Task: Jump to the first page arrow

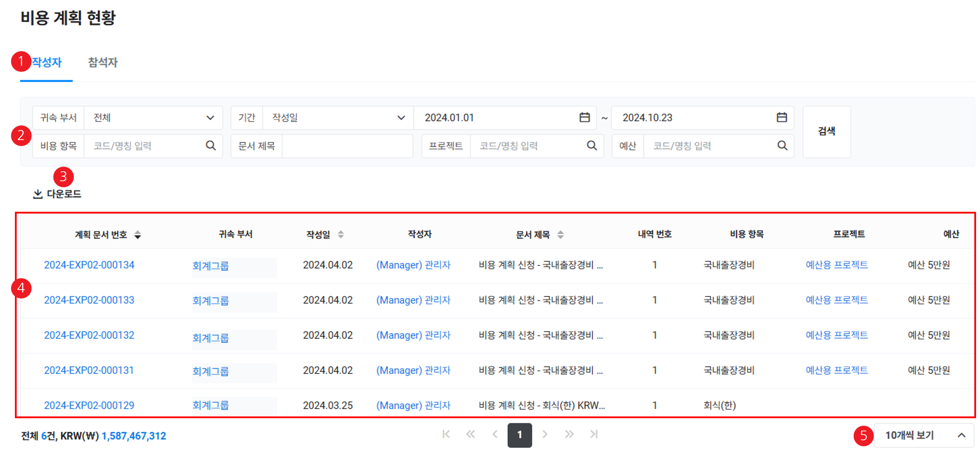Action: coord(446,435)
